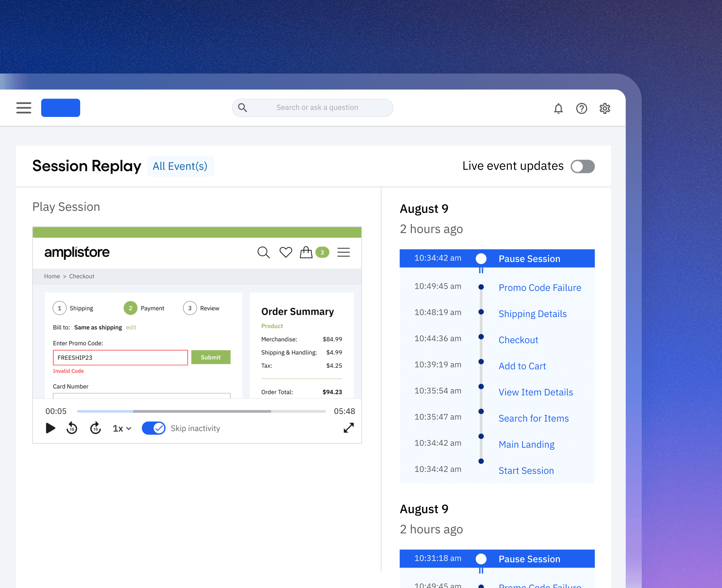The height and width of the screenshot is (588, 722).
Task: Open the notifications bell
Action: (558, 108)
